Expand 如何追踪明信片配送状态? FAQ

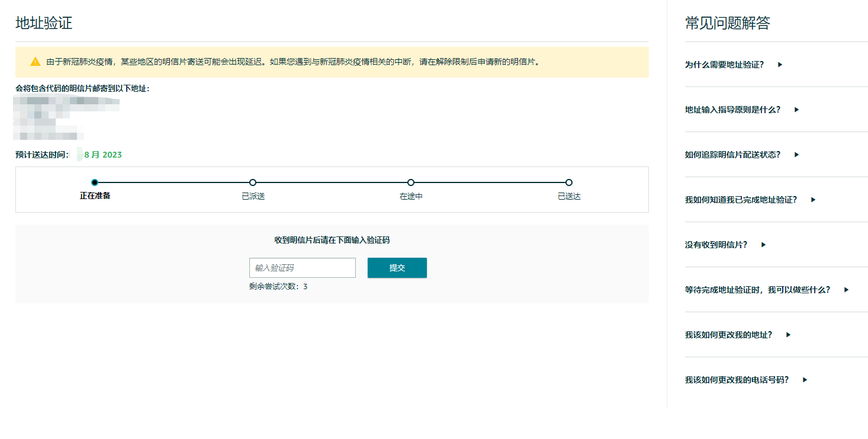tap(742, 155)
